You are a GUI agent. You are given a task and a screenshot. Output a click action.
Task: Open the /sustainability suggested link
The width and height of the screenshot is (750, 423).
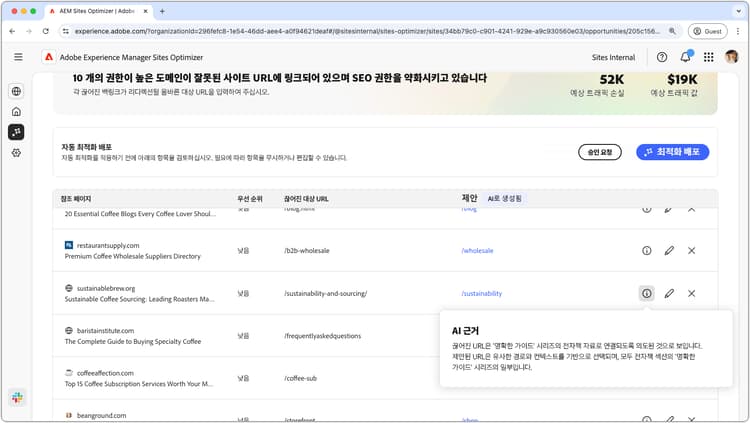[x=482, y=293]
